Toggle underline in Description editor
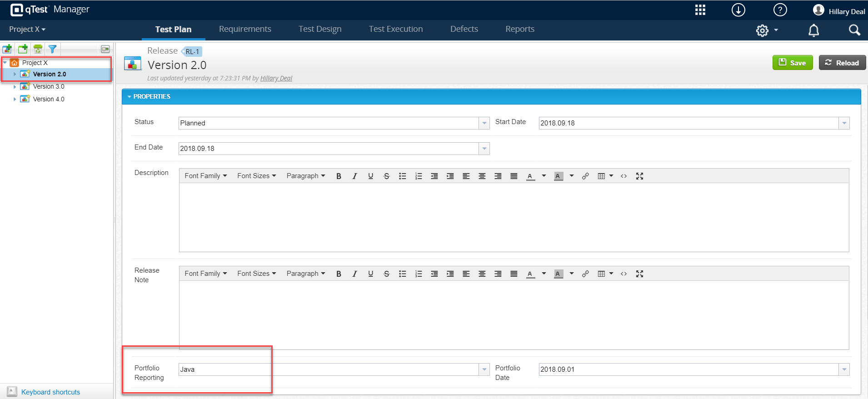868x399 pixels. point(370,176)
